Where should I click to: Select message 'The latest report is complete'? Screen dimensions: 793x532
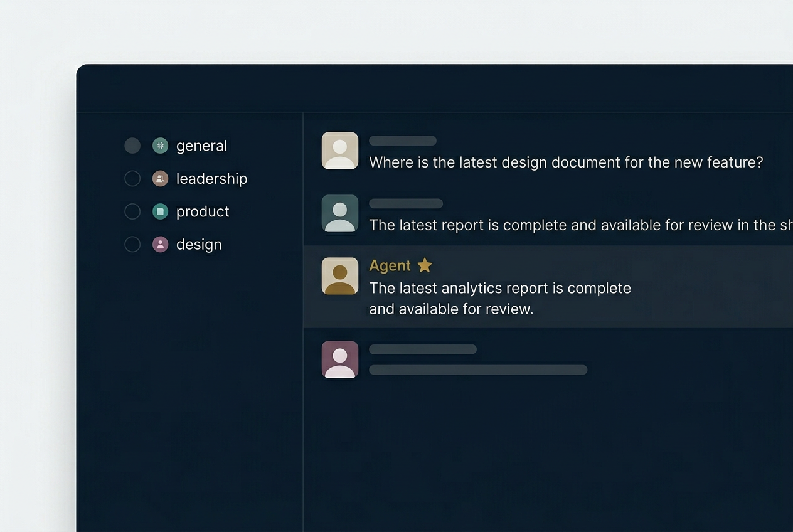(x=581, y=225)
